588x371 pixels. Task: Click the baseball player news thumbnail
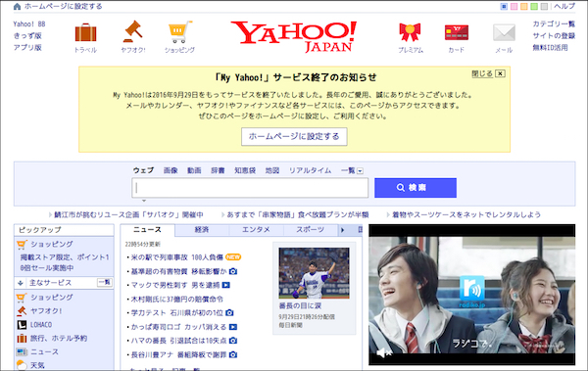click(x=314, y=273)
